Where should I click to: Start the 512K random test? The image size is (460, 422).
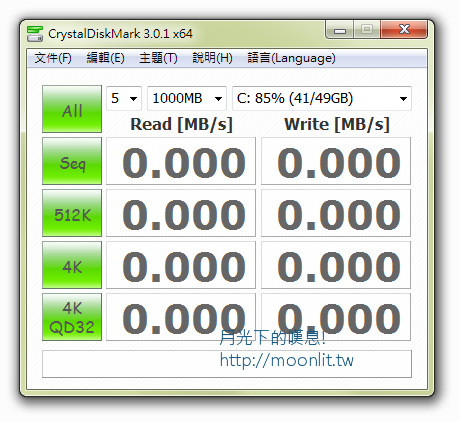tap(72, 213)
